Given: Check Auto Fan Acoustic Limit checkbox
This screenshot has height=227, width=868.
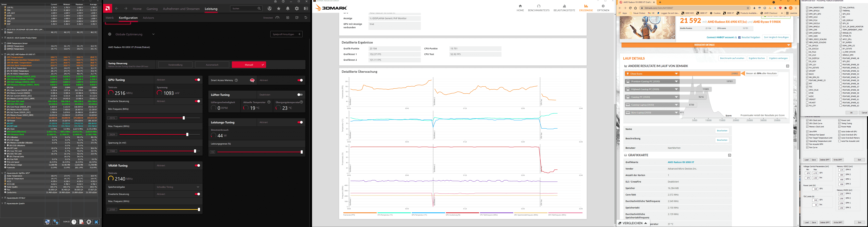Looking at the screenshot, I should [839, 141].
